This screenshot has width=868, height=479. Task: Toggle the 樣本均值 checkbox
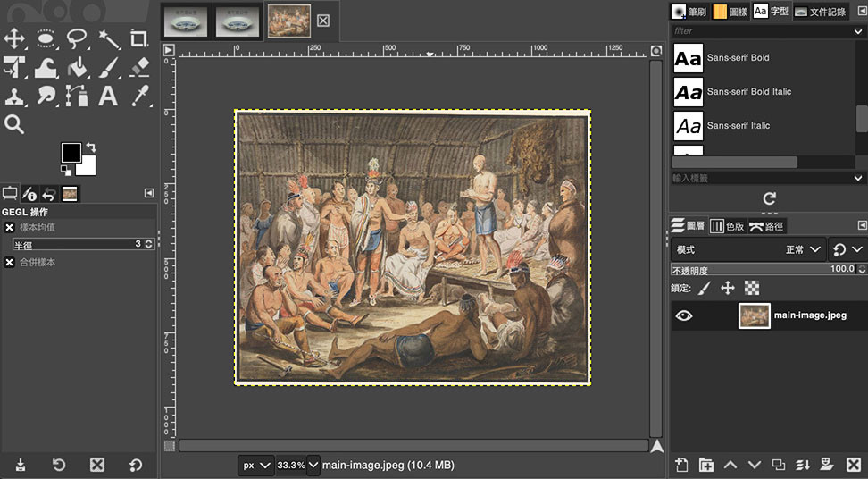(x=10, y=228)
